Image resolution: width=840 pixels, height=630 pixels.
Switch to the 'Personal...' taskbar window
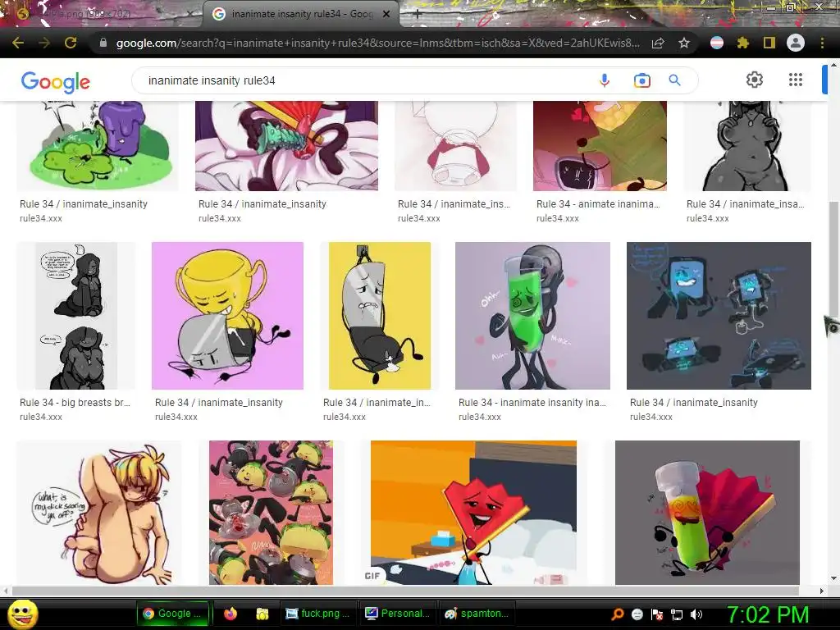398,614
